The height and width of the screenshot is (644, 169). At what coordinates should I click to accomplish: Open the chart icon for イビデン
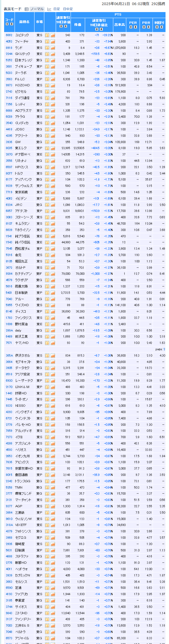point(53,199)
